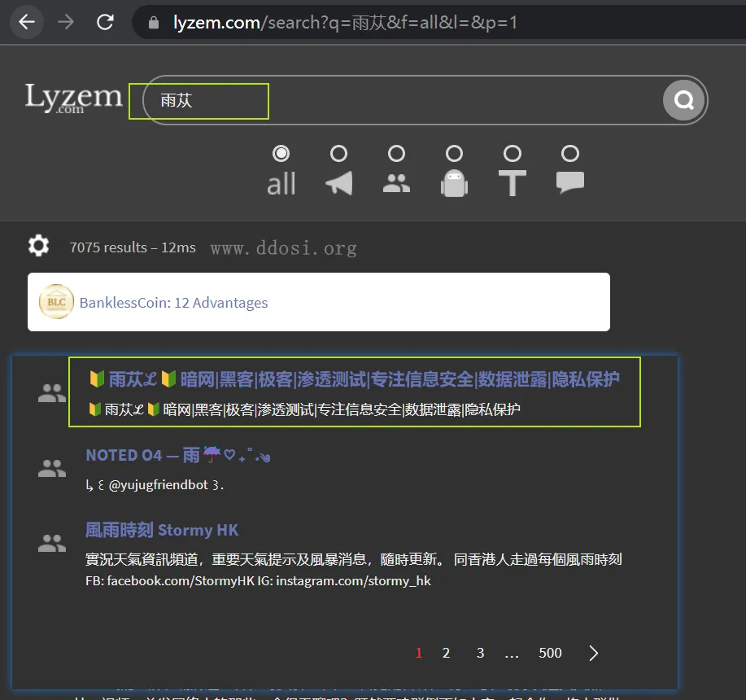Click the @yujugfriendbot description text

(155, 485)
